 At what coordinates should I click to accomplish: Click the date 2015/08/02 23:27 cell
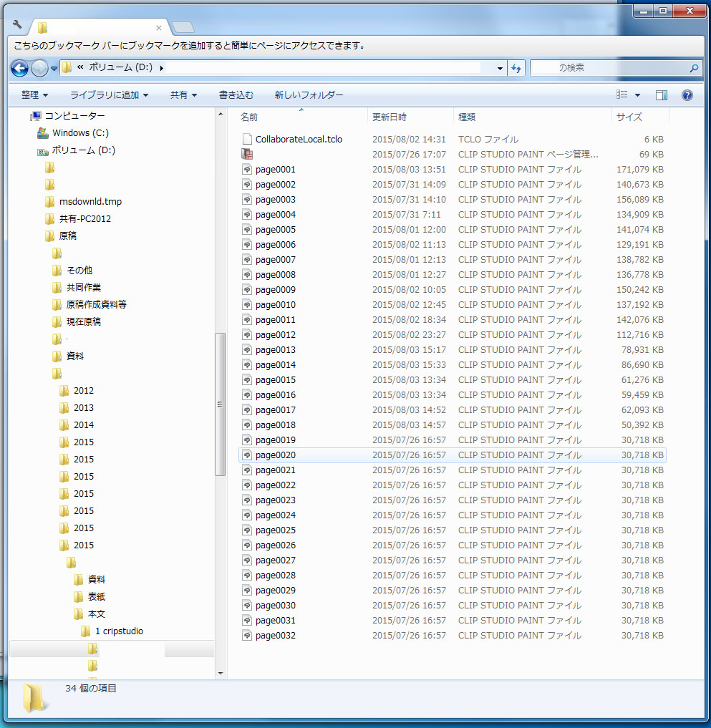tap(409, 335)
